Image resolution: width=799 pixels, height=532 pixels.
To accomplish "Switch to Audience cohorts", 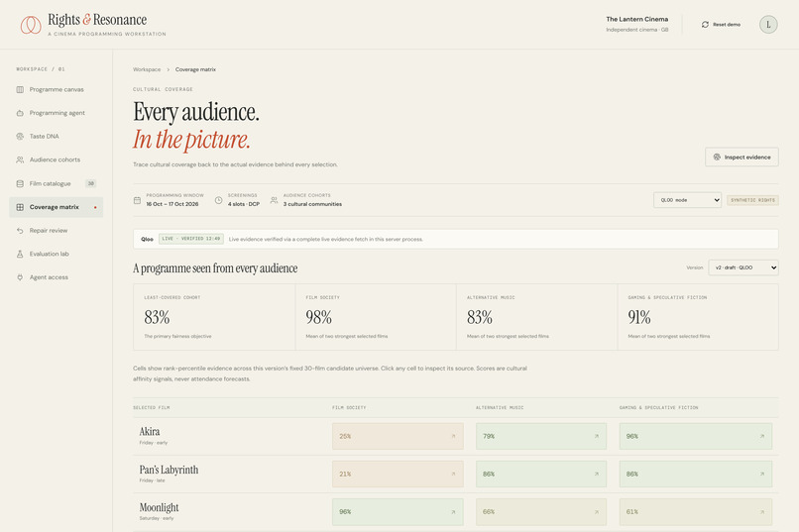I will 57,160.
